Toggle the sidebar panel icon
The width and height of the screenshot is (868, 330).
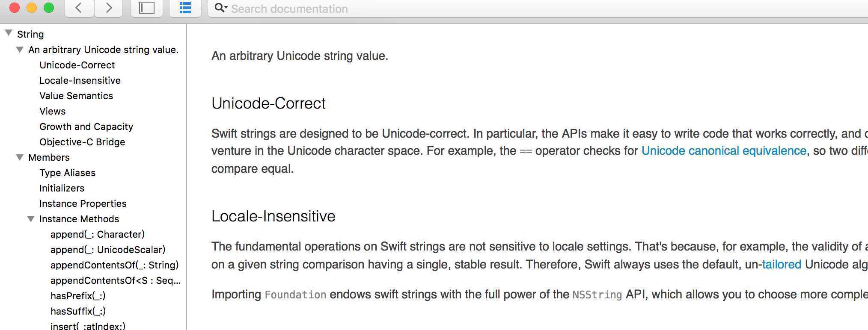click(x=146, y=8)
